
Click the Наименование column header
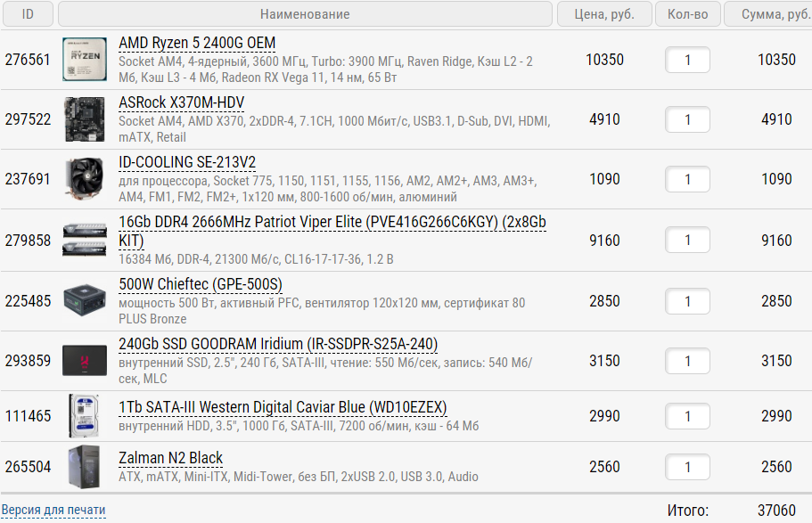coord(305,14)
